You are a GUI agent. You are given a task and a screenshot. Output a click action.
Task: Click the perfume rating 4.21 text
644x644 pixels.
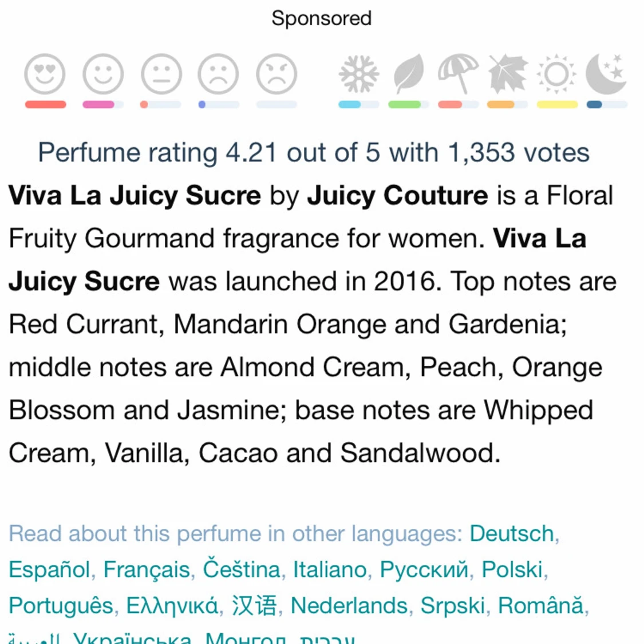tap(314, 153)
